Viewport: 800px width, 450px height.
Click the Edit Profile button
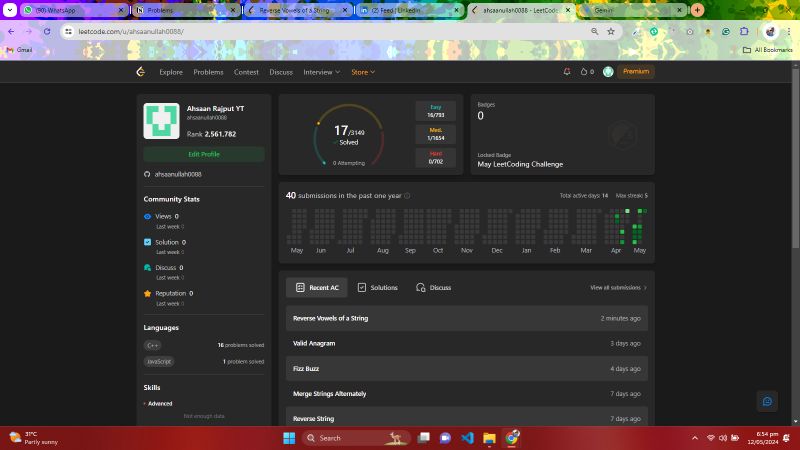[x=204, y=154]
